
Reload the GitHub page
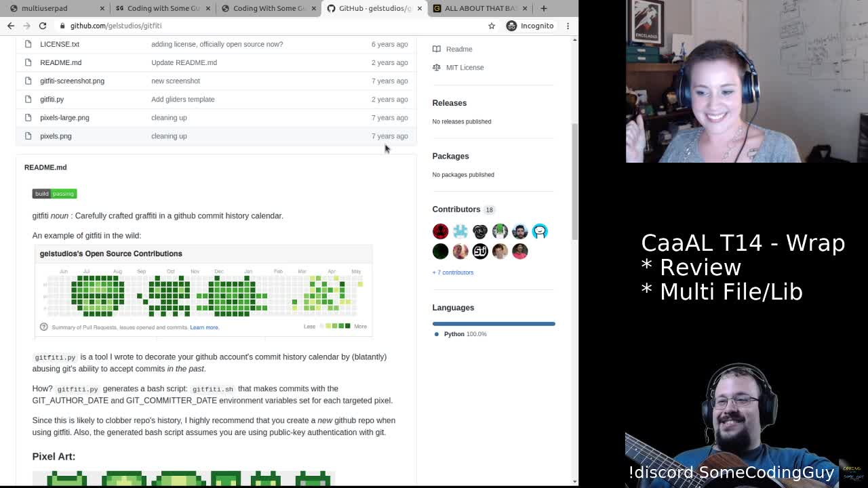pos(42,26)
